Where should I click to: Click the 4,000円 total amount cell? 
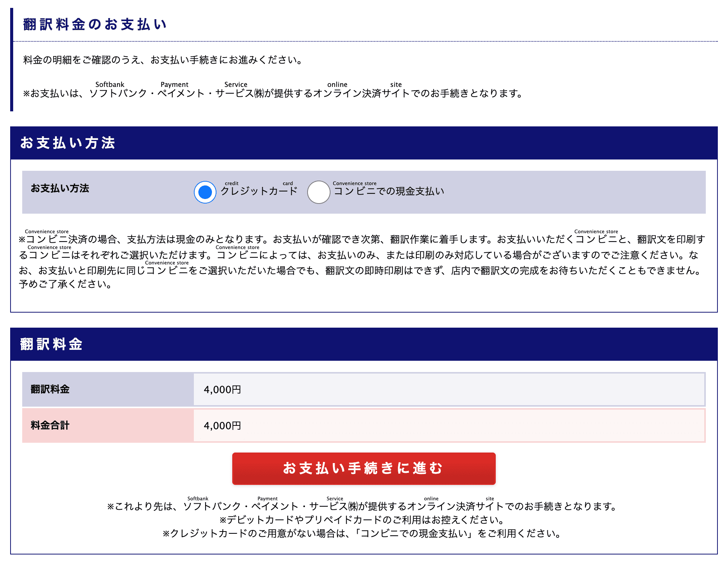(x=222, y=426)
